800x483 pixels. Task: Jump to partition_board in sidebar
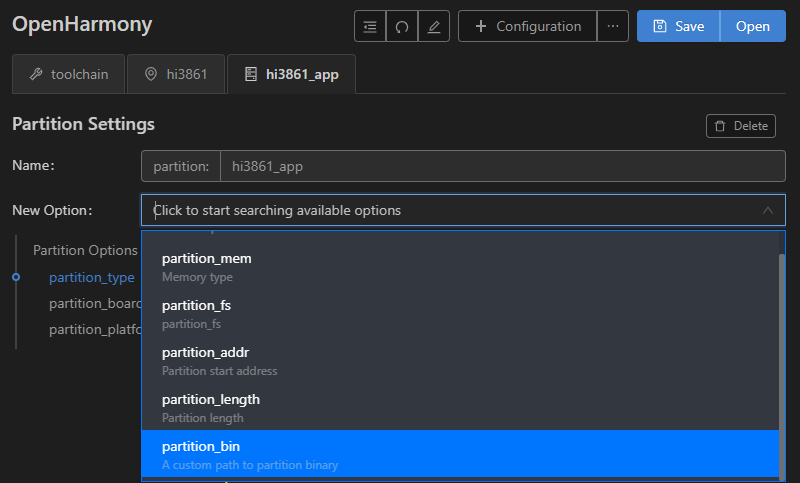pyautogui.click(x=95, y=303)
